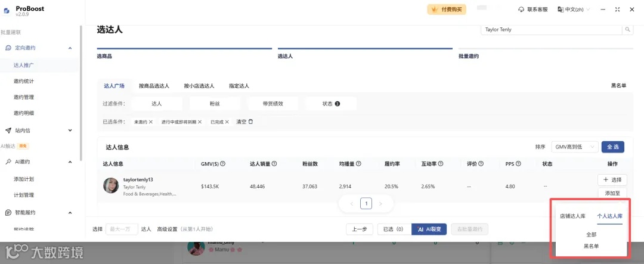
Task: Choose 全部 in the popup list
Action: pyautogui.click(x=591, y=235)
